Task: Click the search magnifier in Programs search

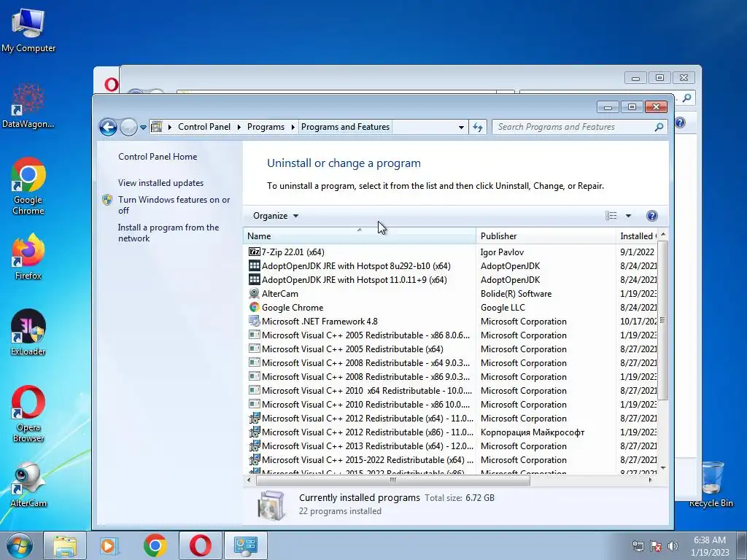Action: [x=659, y=127]
